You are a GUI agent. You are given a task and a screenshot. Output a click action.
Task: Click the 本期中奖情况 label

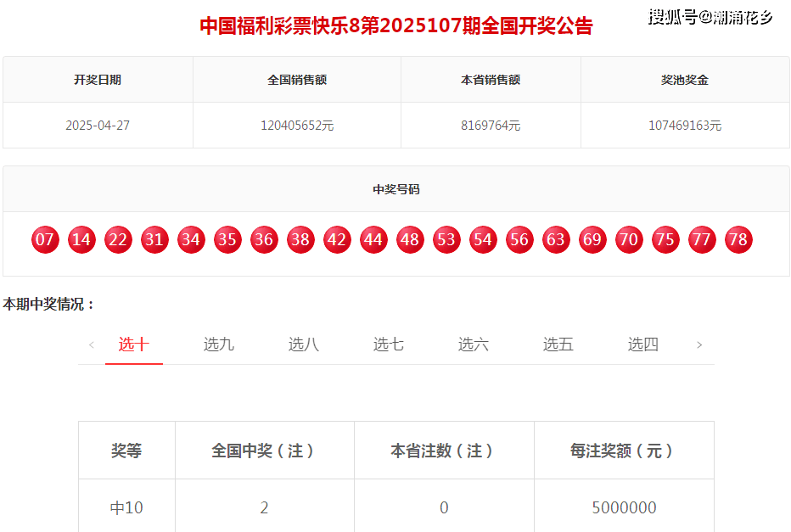pyautogui.click(x=49, y=304)
